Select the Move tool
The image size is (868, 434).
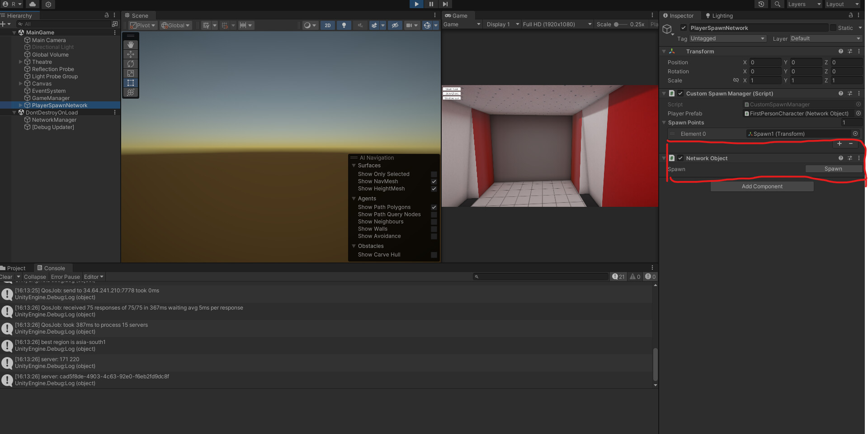[131, 54]
